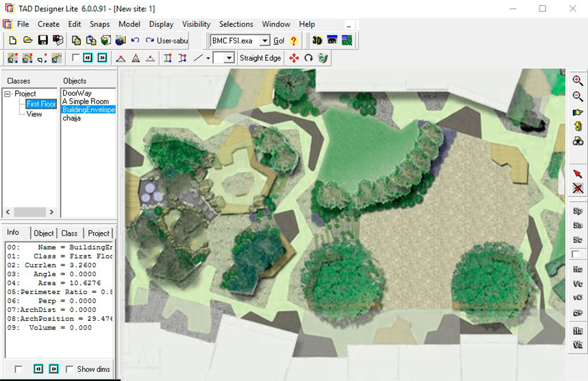Open the BMC FSI.exa dropdown

[266, 40]
